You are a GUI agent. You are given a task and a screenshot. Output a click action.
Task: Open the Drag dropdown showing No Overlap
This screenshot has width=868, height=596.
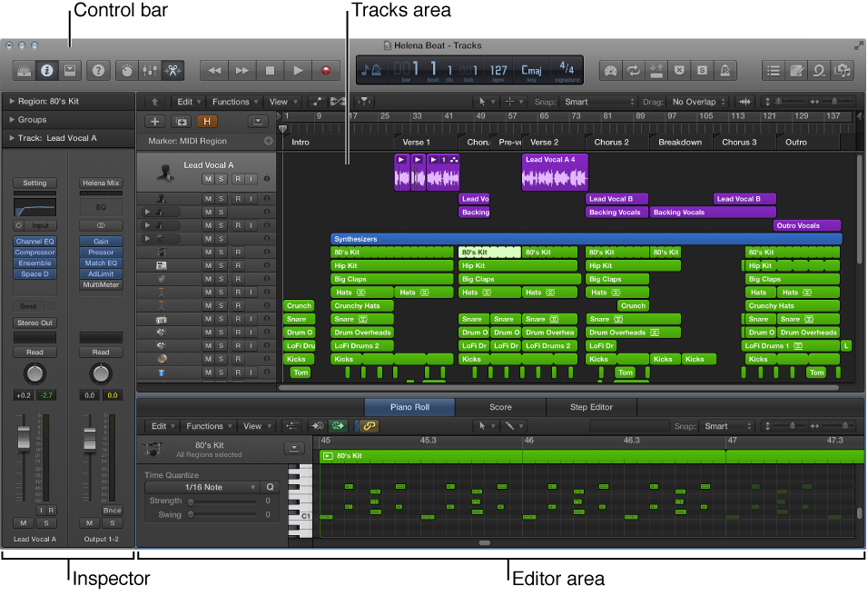[694, 102]
